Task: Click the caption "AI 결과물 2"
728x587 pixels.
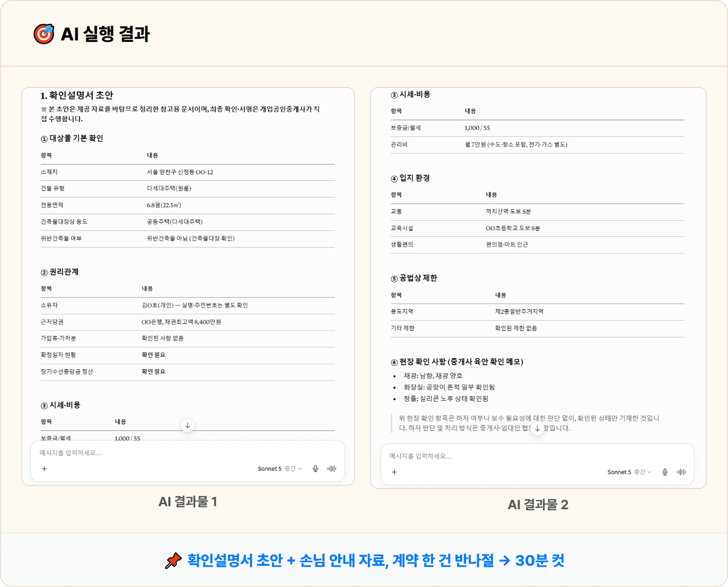Action: 538,505
